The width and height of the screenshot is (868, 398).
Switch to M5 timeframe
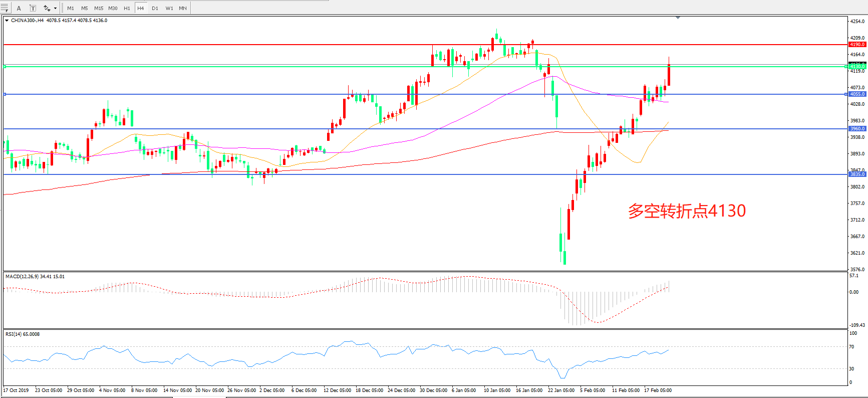(84, 8)
